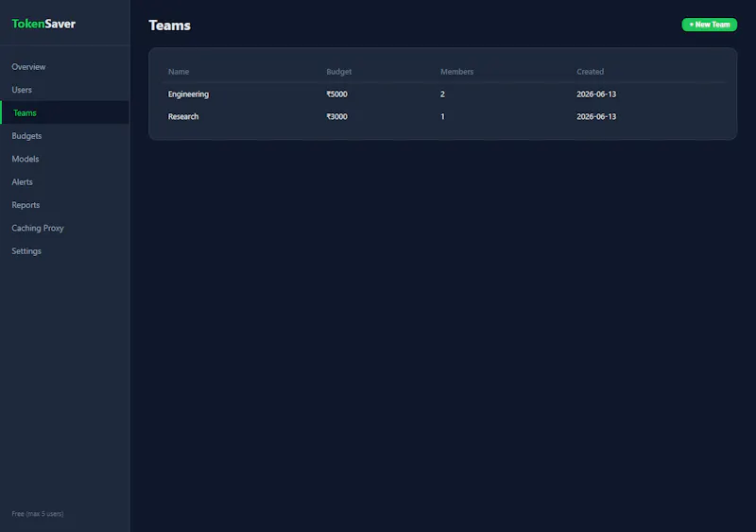The width and height of the screenshot is (756, 532).
Task: Click Engineering's created date 2026-06-13
Action: point(596,94)
